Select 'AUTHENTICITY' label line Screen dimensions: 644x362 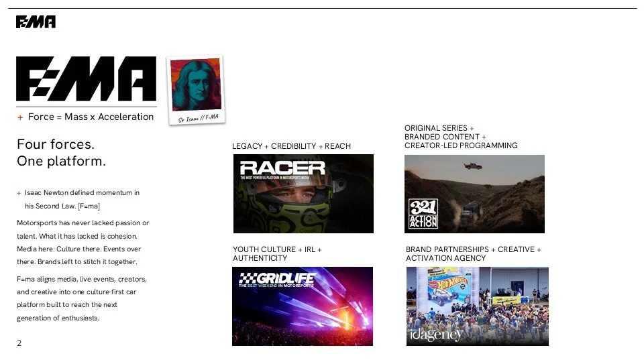(260, 258)
